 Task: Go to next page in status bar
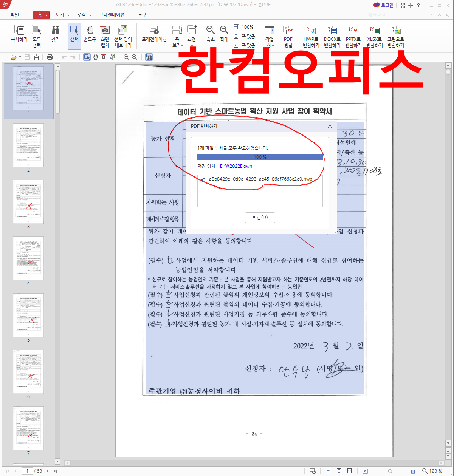click(x=48, y=471)
